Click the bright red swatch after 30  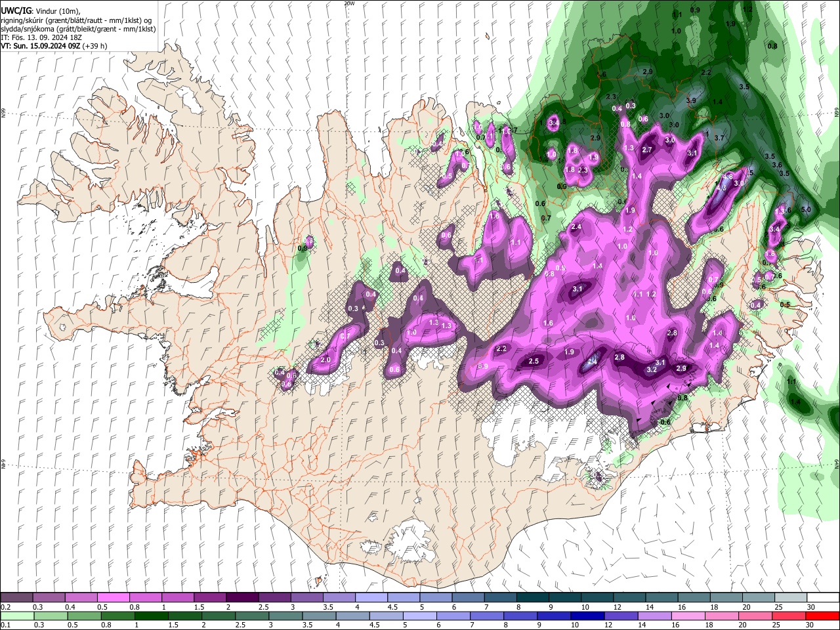(x=822, y=616)
